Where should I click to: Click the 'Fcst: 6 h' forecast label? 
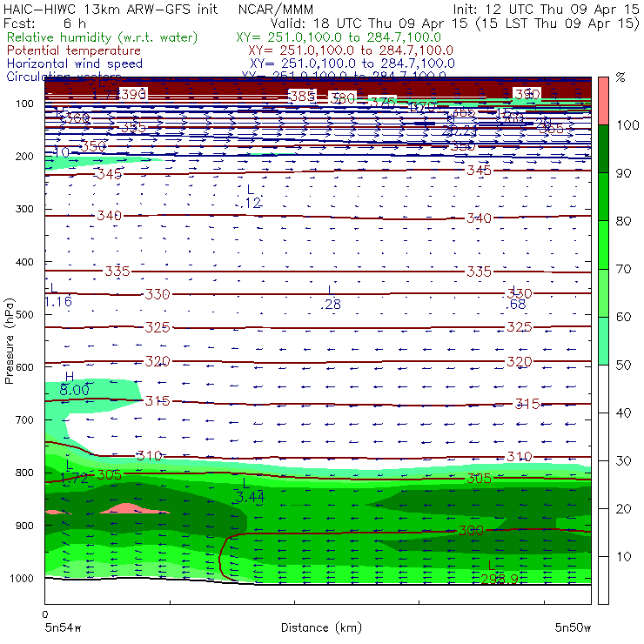pos(44,23)
